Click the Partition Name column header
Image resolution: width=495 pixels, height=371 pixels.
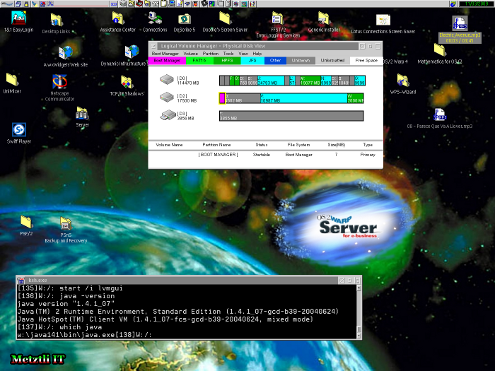[217, 145]
